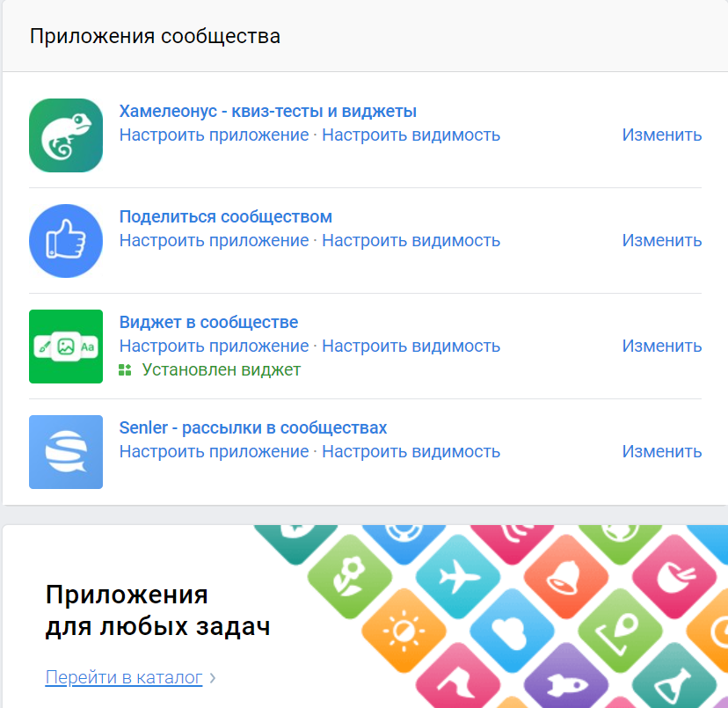The width and height of the screenshot is (728, 708).
Task: Open Виджет в сообществе title link
Action: pyautogui.click(x=208, y=322)
